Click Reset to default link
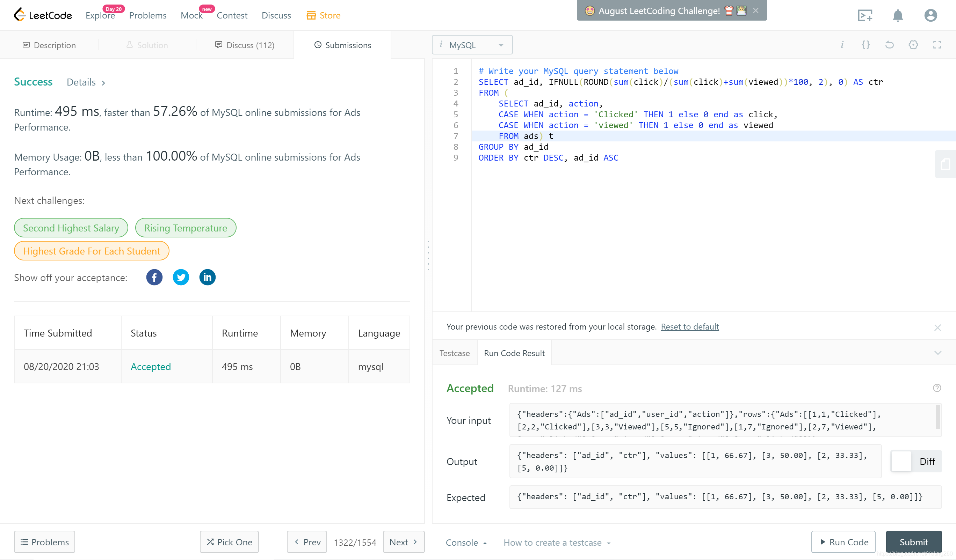 pos(689,326)
